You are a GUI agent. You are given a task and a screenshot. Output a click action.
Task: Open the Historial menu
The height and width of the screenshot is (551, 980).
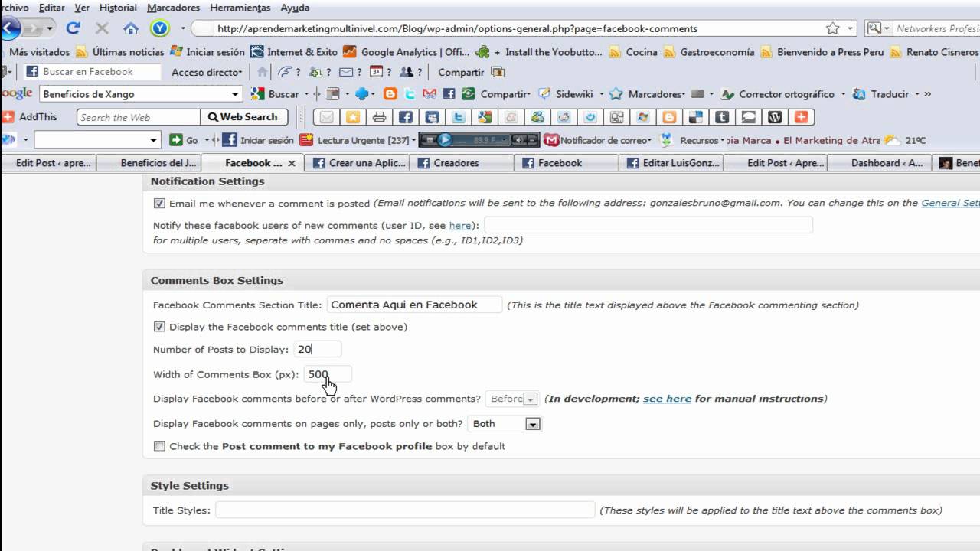(x=118, y=8)
